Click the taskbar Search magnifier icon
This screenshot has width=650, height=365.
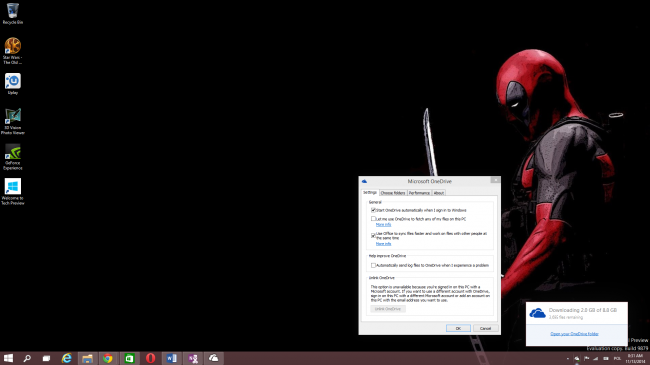click(x=27, y=358)
